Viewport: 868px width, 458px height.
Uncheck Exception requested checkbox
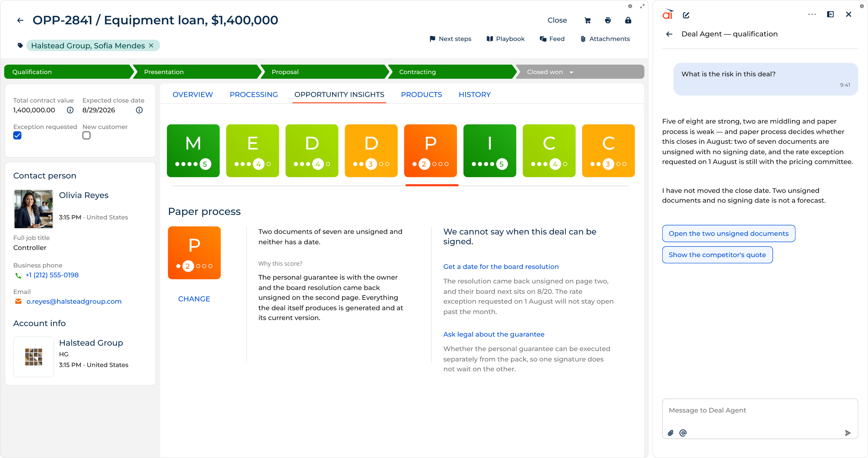[x=17, y=136]
